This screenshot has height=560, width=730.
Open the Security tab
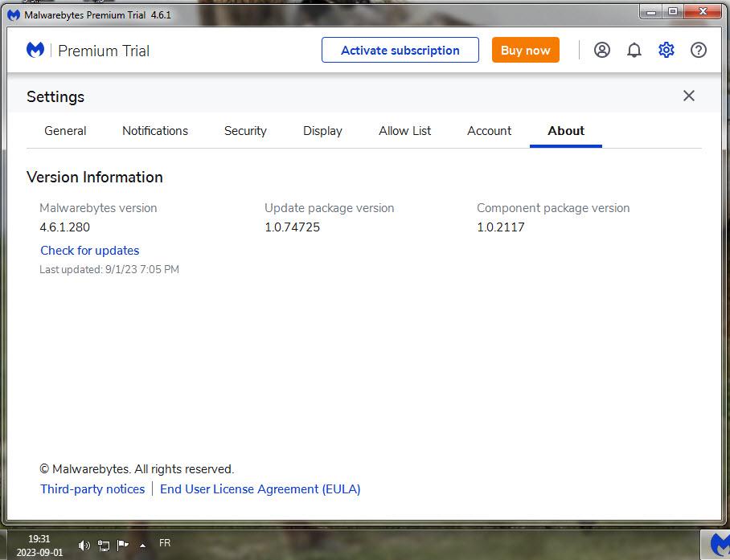tap(245, 131)
